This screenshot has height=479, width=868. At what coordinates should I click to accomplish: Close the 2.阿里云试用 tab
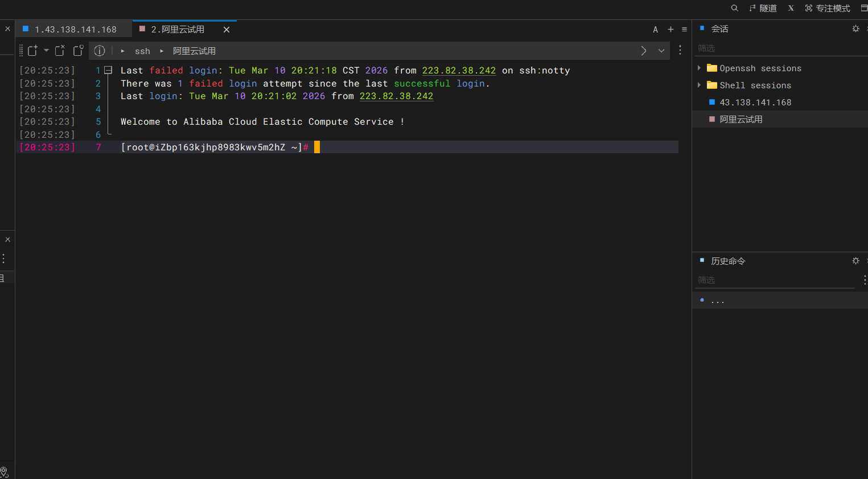(x=227, y=30)
